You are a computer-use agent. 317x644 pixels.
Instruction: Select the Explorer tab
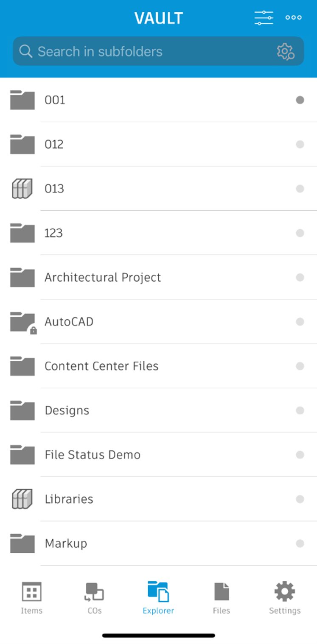point(158,598)
